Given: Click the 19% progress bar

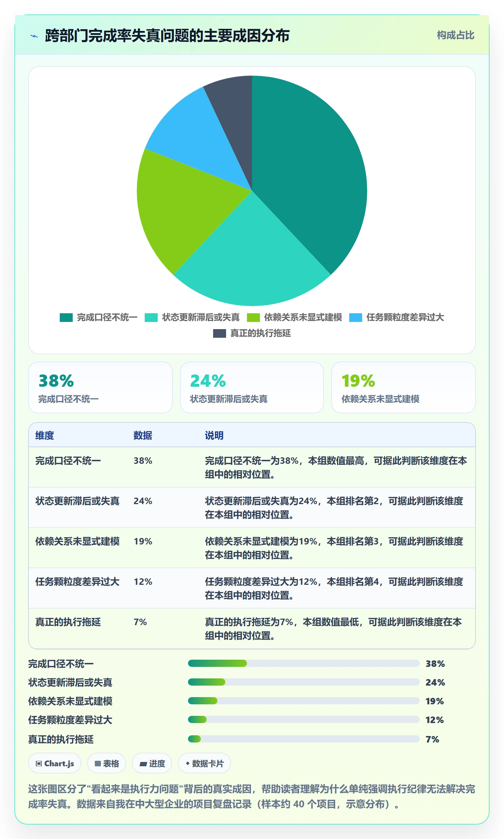Looking at the screenshot, I should [x=304, y=701].
